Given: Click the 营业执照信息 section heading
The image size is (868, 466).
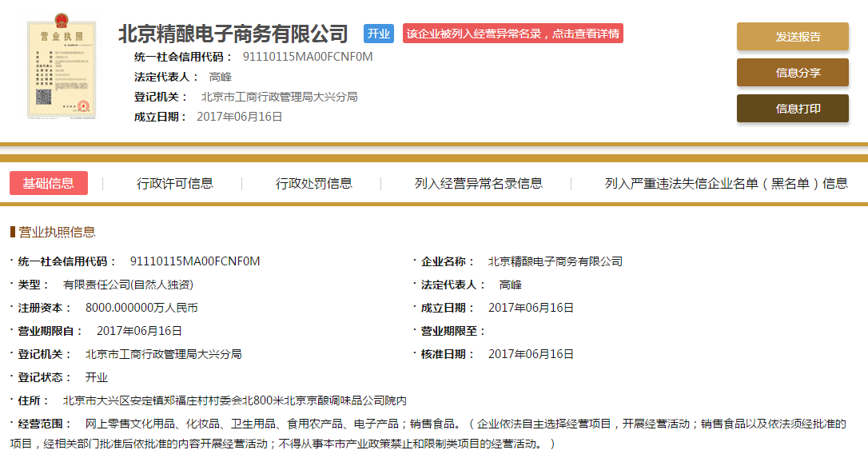Looking at the screenshot, I should pyautogui.click(x=56, y=232).
